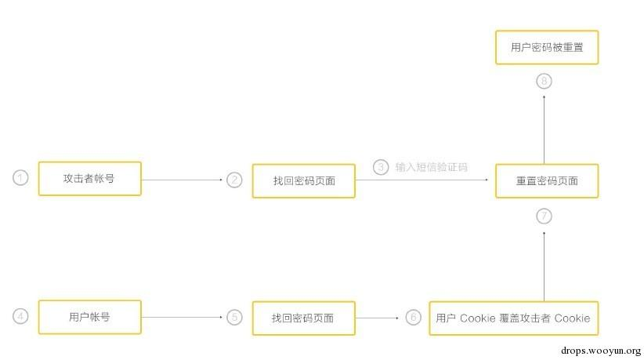This screenshot has height=360, width=644.
Task: Click the circled number 1 step marker
Action: pyautogui.click(x=21, y=178)
